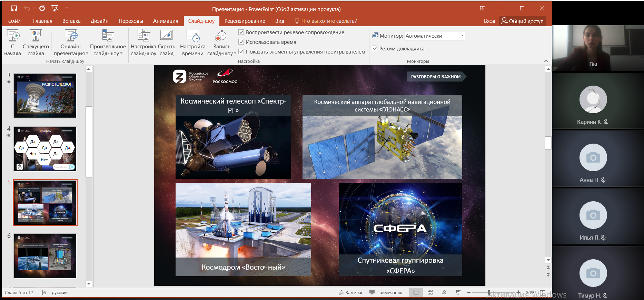644x300 pixels.
Task: Click Настройка времени rehearse timings
Action: click(193, 43)
